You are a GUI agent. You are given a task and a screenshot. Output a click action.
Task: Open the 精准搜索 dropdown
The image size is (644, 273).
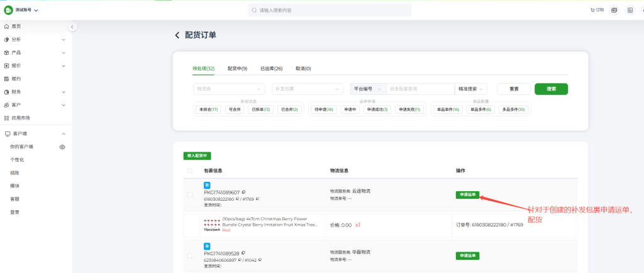pos(472,89)
